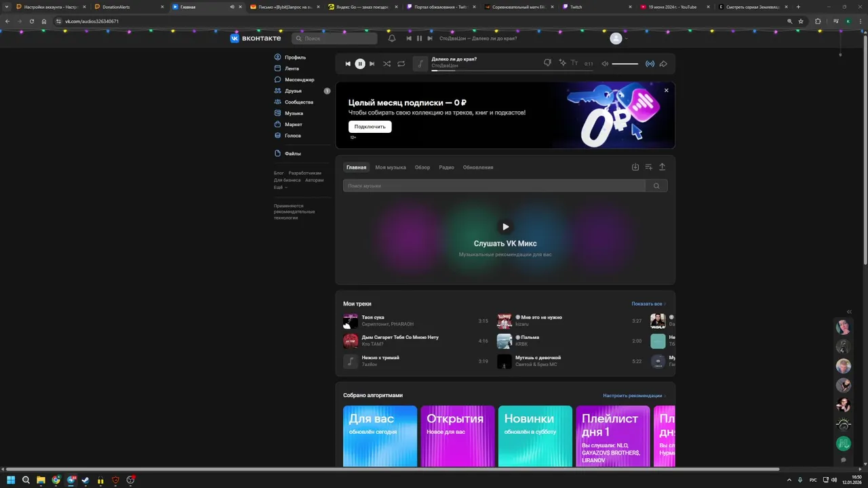Click the Разработчикам footer link
Image resolution: width=868 pixels, height=488 pixels.
coord(304,173)
